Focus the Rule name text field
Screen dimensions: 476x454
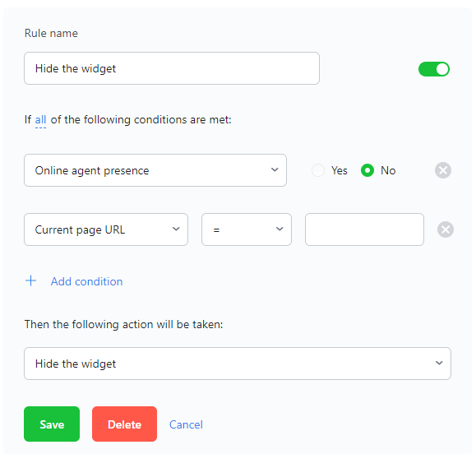[172, 68]
